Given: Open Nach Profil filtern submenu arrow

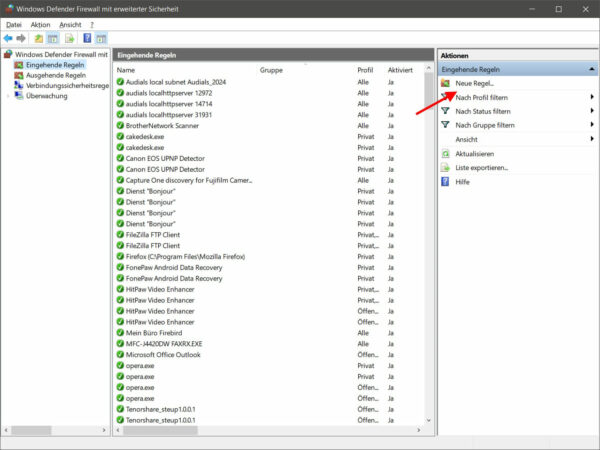Looking at the screenshot, I should tap(592, 97).
